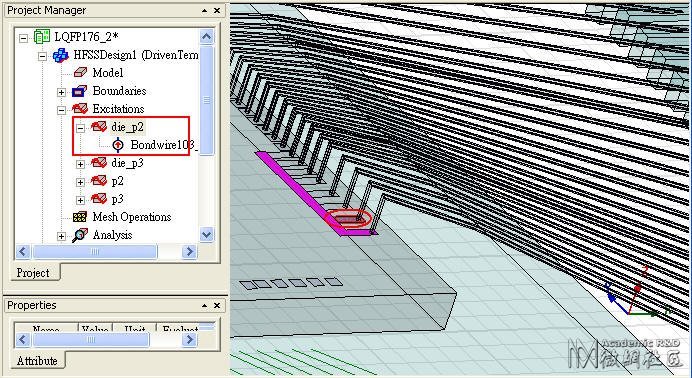The height and width of the screenshot is (378, 692).
Task: Pin the Project Manager panel
Action: point(205,10)
